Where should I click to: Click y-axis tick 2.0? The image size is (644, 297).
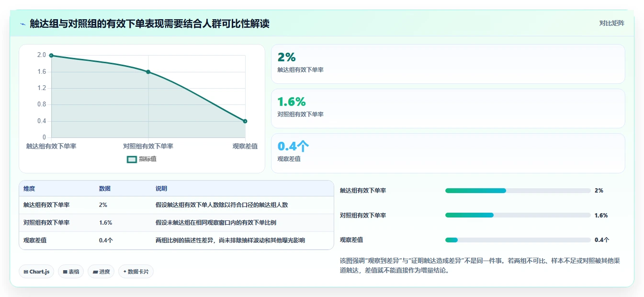click(42, 55)
